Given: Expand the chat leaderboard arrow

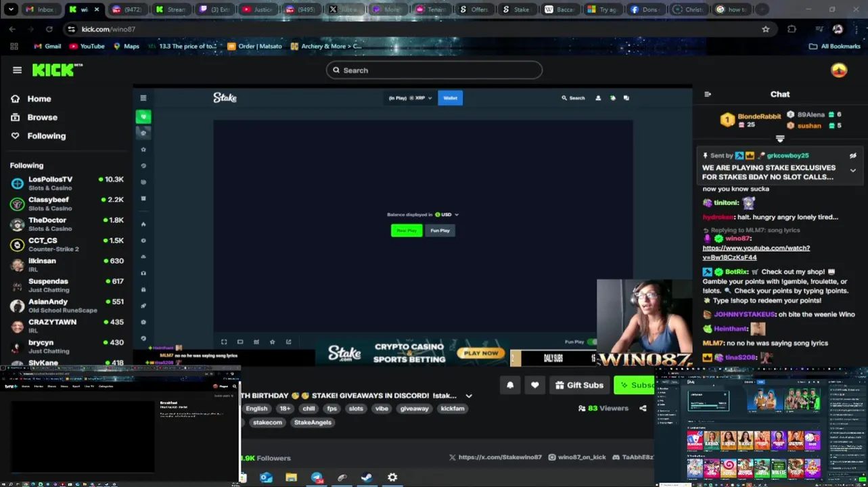Looking at the screenshot, I should pyautogui.click(x=780, y=139).
